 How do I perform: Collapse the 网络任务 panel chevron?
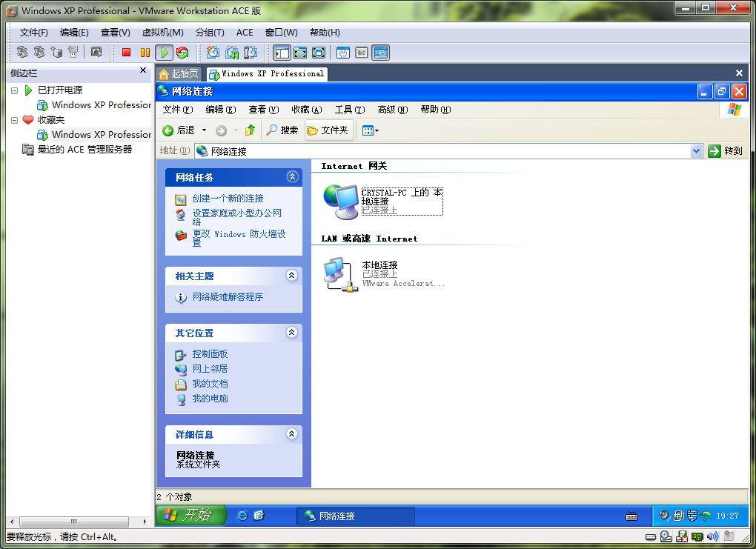click(292, 177)
